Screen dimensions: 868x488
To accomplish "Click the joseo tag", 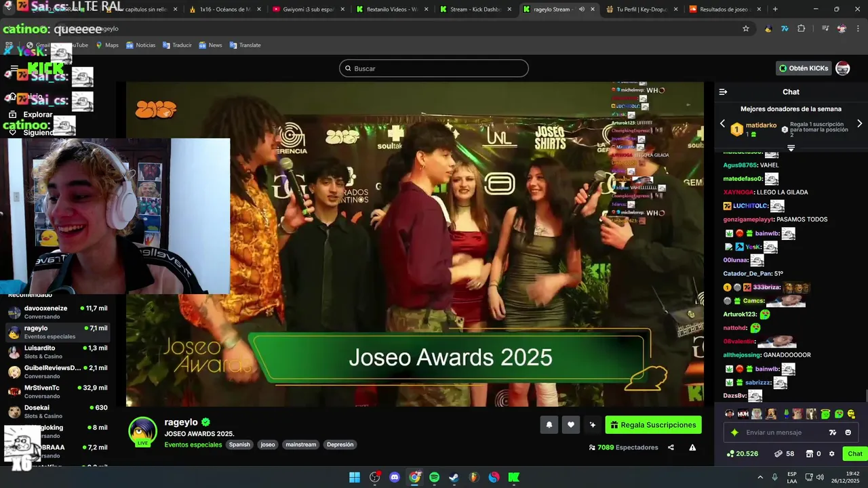I will (x=268, y=445).
